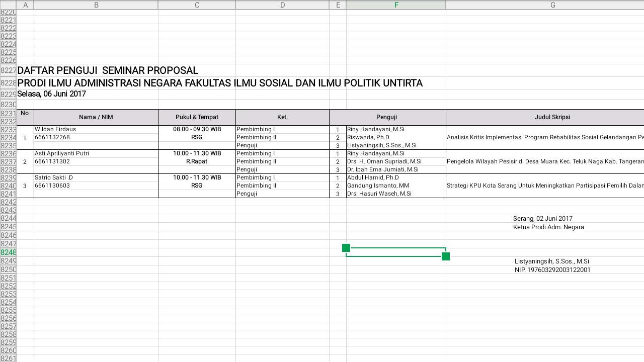
Task: Select cell 'Wildan Firdaus'
Action: 96,129
